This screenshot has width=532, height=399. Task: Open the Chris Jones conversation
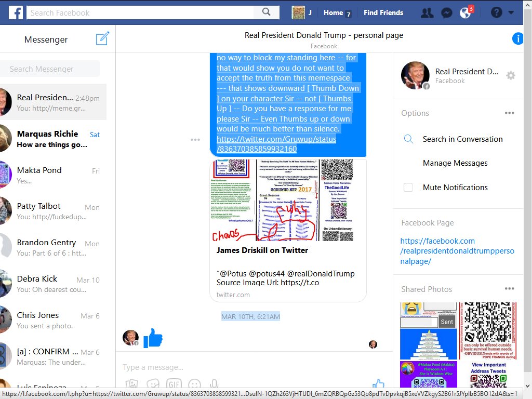[x=54, y=320]
